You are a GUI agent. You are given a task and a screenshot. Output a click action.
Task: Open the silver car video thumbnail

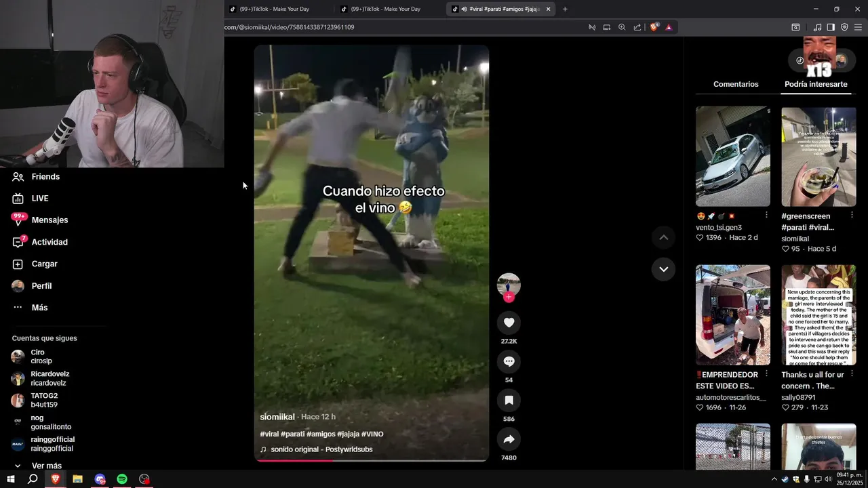733,157
